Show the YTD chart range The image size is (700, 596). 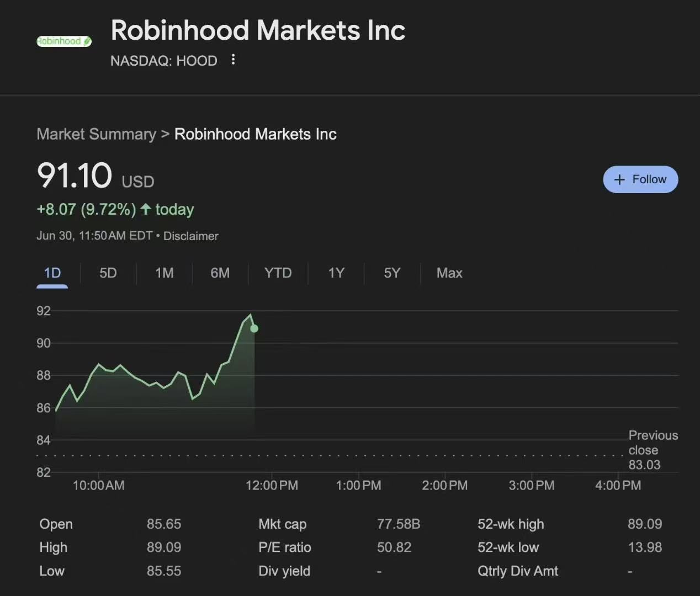coord(278,273)
